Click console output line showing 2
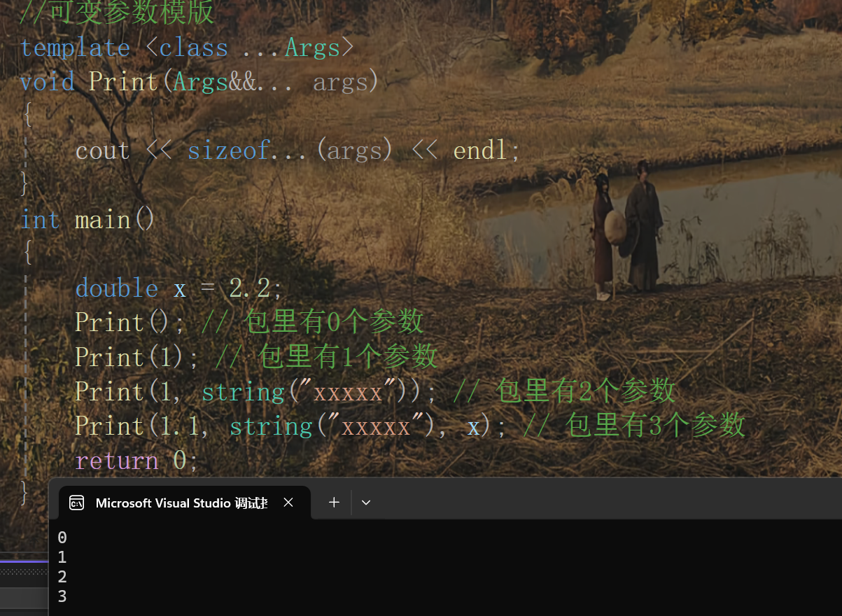842x616 pixels. point(62,577)
